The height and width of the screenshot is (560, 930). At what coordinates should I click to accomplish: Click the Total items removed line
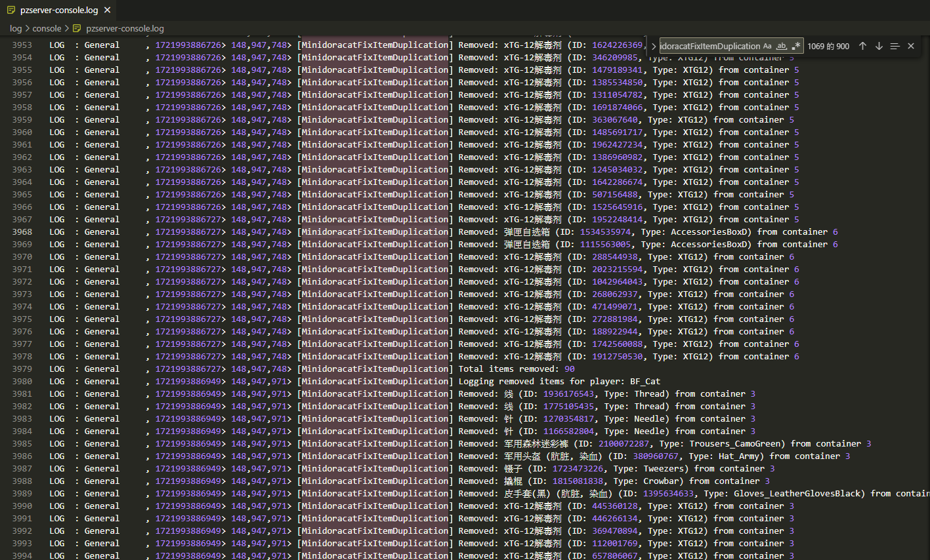click(517, 369)
